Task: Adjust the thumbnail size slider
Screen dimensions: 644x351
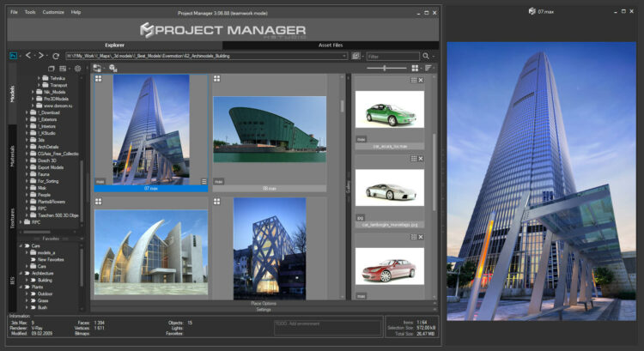Action: click(x=383, y=67)
